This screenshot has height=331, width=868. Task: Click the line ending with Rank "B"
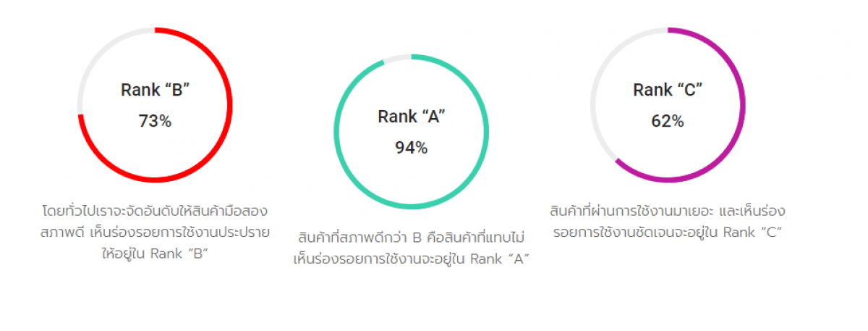(x=155, y=254)
